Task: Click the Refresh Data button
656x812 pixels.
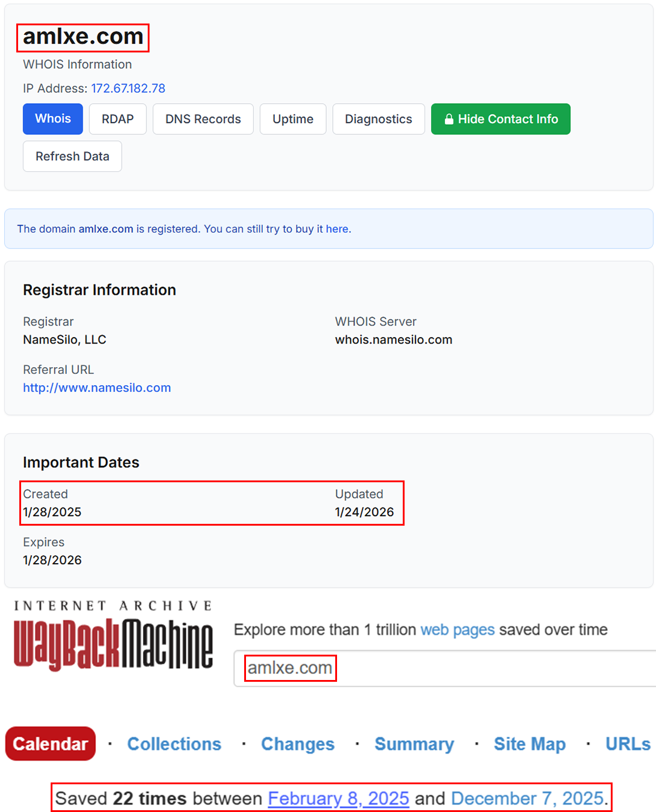Action: coord(72,156)
